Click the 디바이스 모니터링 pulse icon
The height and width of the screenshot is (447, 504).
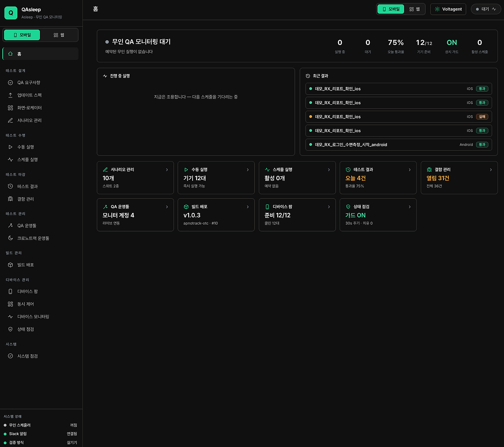tap(11, 317)
